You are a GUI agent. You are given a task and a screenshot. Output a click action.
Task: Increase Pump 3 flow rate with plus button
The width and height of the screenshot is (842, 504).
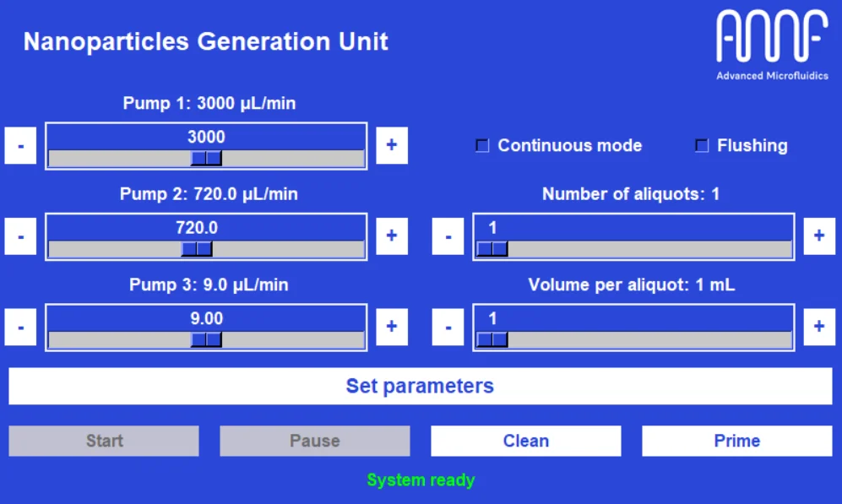[x=391, y=327]
